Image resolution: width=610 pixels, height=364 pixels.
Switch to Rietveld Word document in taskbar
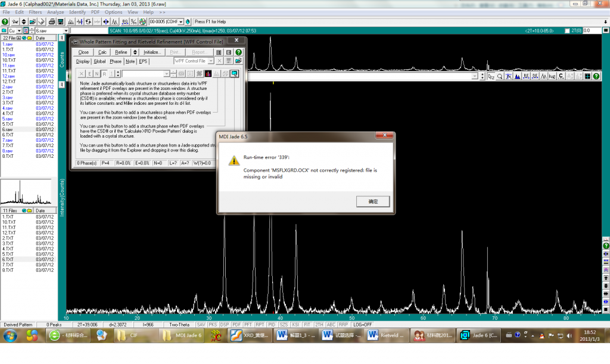click(x=387, y=335)
